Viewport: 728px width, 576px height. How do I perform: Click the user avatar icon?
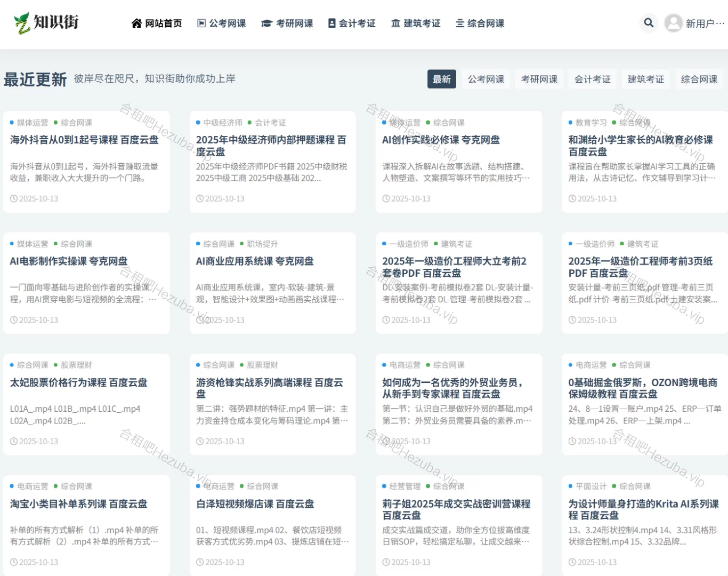pos(674,23)
